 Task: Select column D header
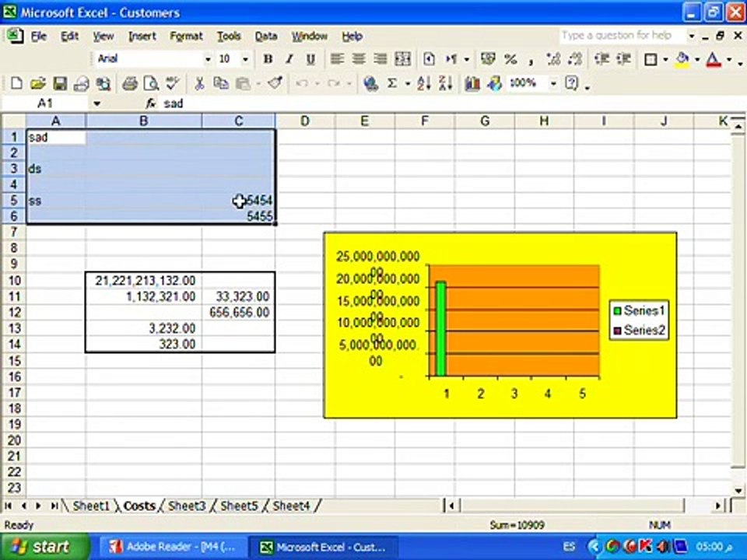coord(305,121)
